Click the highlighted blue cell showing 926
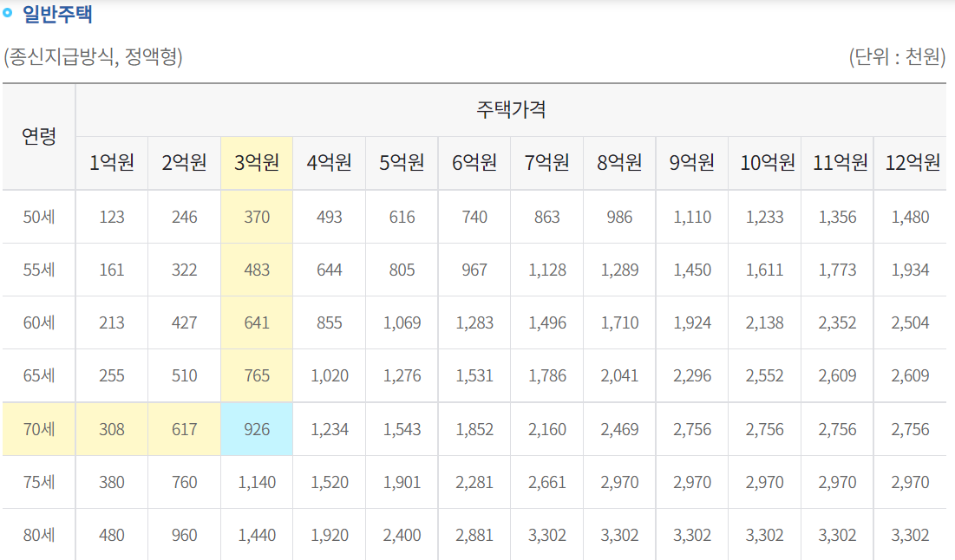Viewport: 955px width, 560px height. [257, 429]
